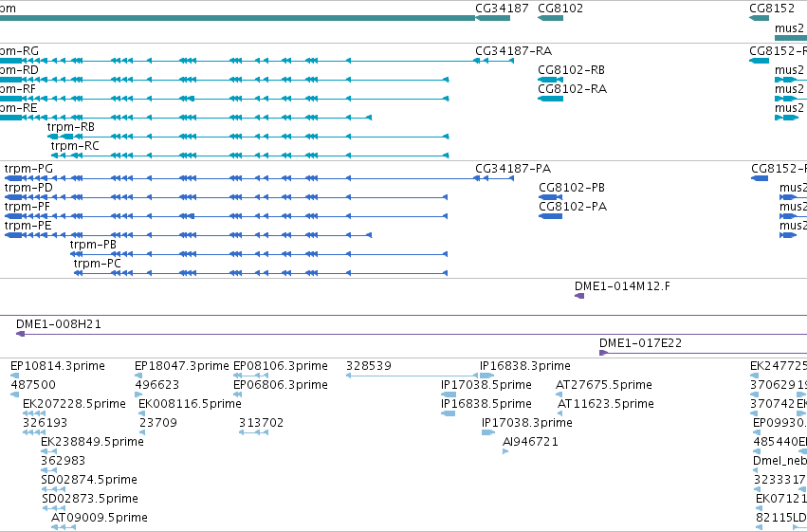Select the 362983 feature label

(63, 462)
